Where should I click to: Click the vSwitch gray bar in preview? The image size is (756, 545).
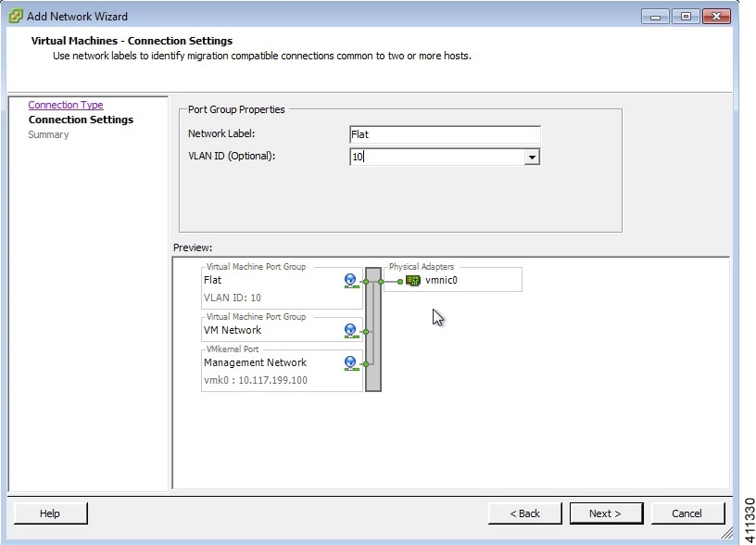(373, 329)
